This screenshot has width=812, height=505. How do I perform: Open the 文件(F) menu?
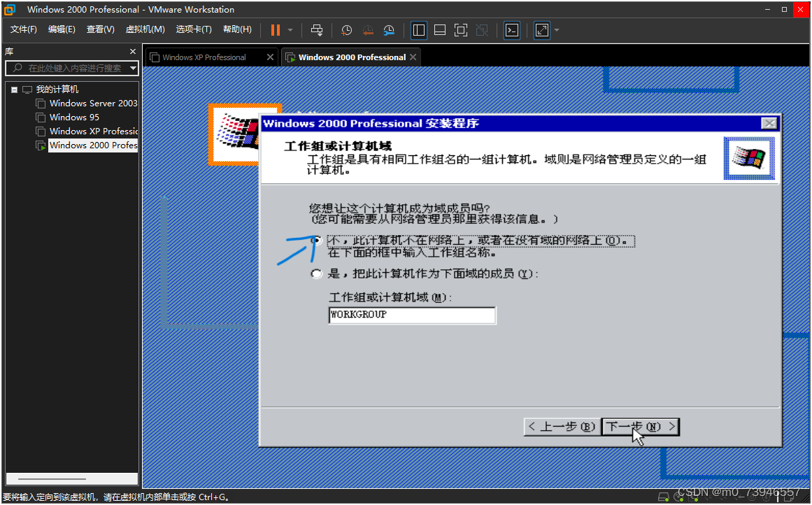[x=23, y=29]
